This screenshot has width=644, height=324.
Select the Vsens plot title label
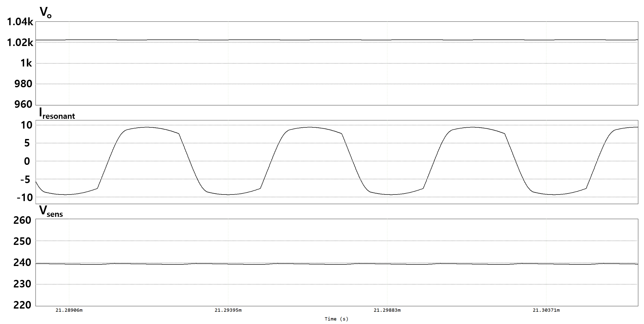pyautogui.click(x=51, y=211)
